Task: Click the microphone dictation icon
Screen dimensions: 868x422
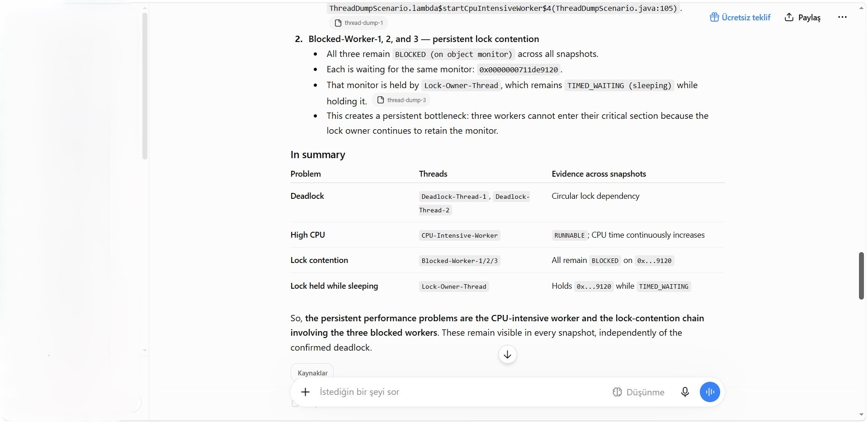Action: (685, 392)
